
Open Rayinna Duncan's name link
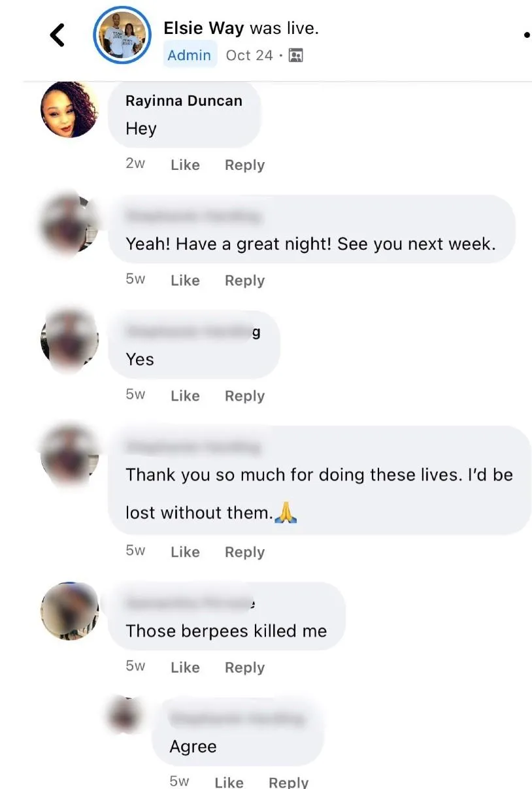(184, 101)
